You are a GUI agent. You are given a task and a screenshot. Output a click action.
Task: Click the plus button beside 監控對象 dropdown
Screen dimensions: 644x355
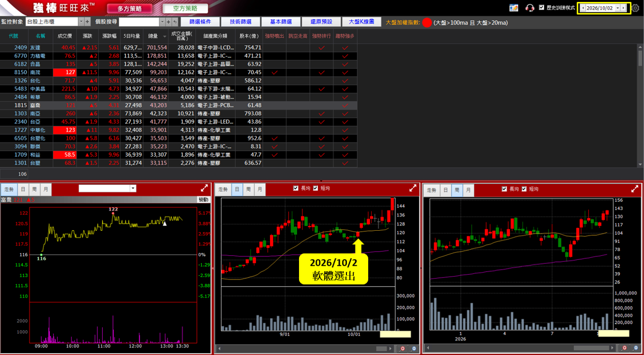coord(87,22)
